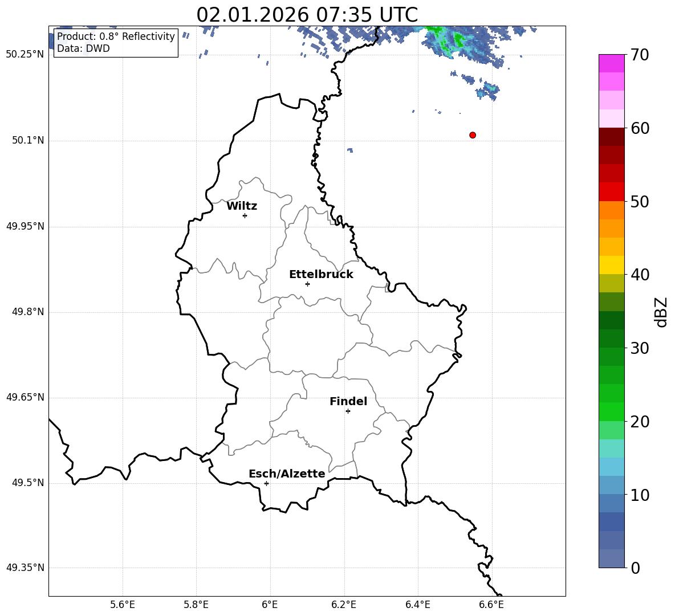Click the Findel station cross marker

tap(348, 411)
